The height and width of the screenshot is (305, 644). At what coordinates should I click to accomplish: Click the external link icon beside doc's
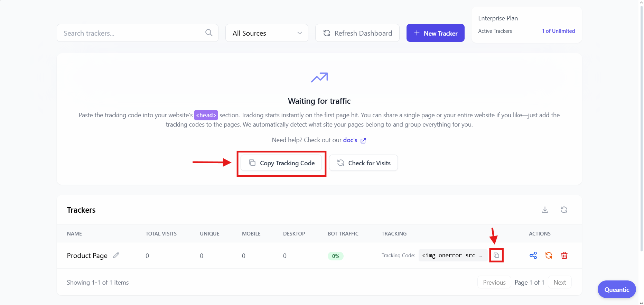(x=363, y=140)
